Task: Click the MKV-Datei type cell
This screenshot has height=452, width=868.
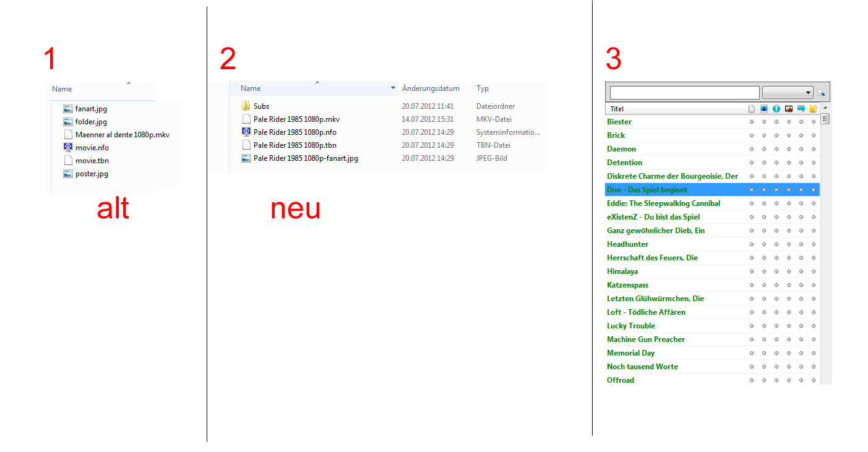Action: click(494, 119)
